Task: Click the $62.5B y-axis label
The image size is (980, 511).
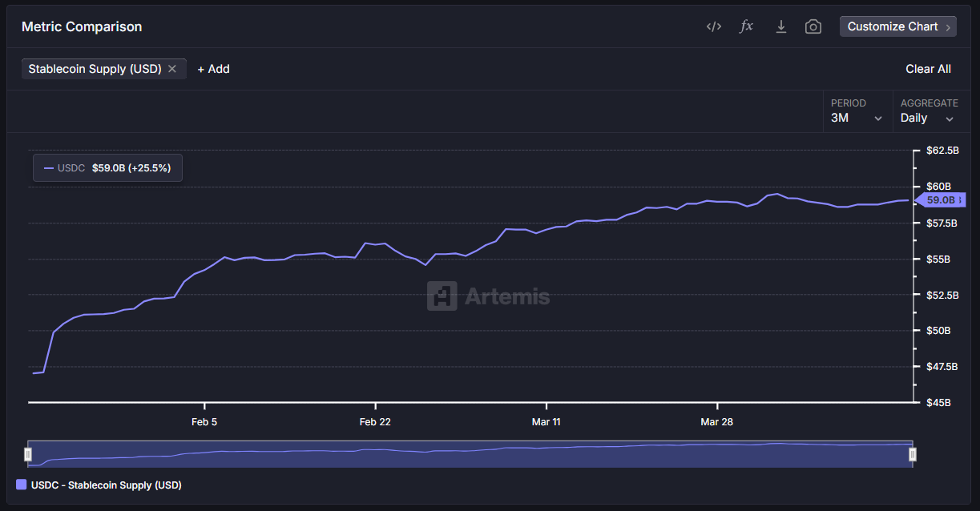Action: [942, 151]
